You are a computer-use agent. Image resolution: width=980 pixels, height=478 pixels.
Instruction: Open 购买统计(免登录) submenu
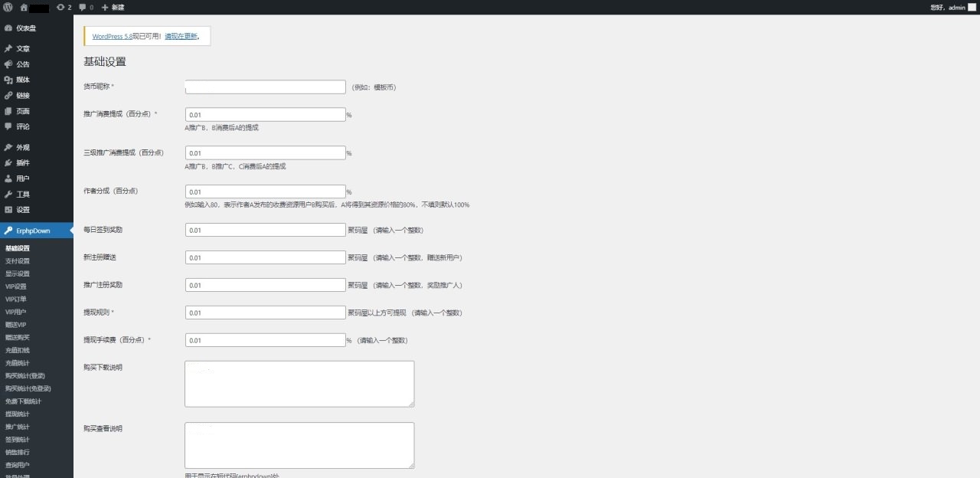pos(28,388)
